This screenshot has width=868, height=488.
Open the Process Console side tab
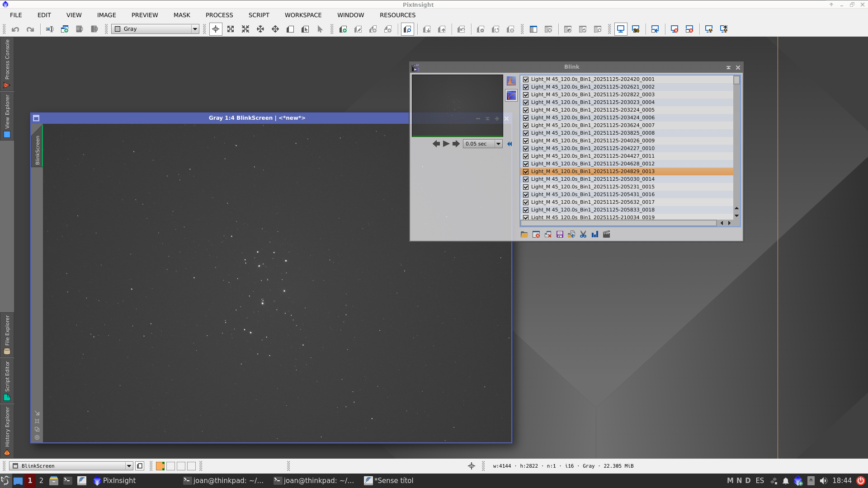(x=7, y=63)
